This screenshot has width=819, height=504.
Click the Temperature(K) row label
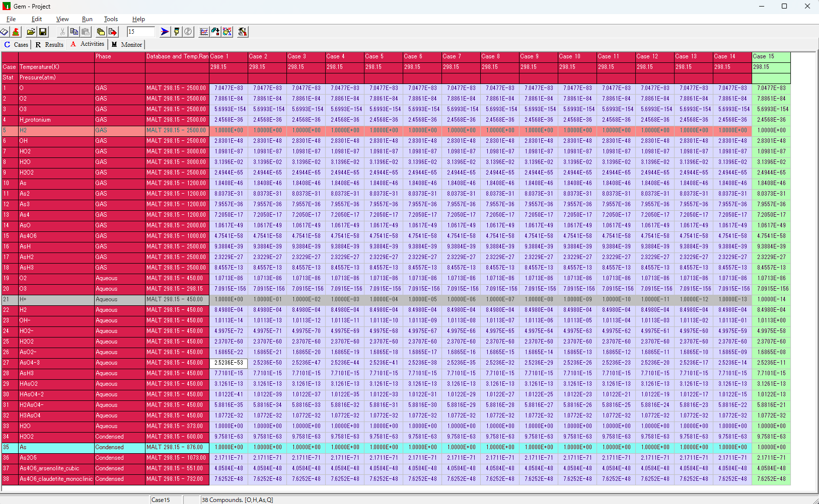(x=56, y=67)
